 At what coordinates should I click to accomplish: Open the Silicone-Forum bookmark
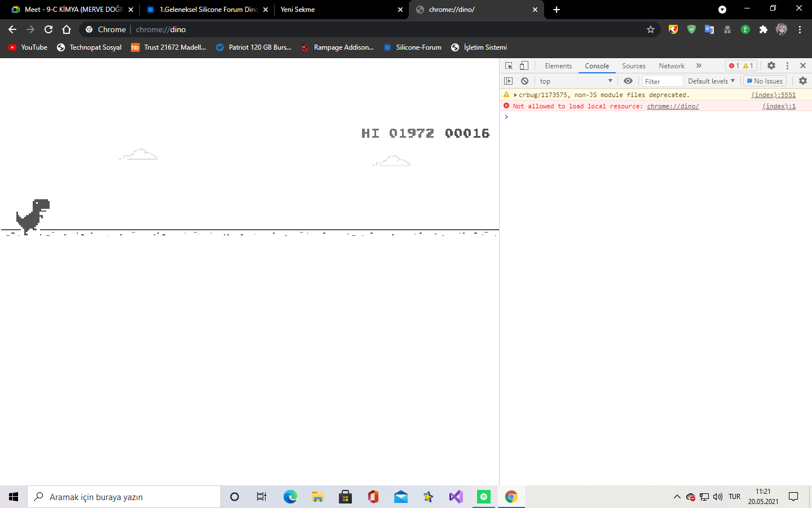[412, 47]
